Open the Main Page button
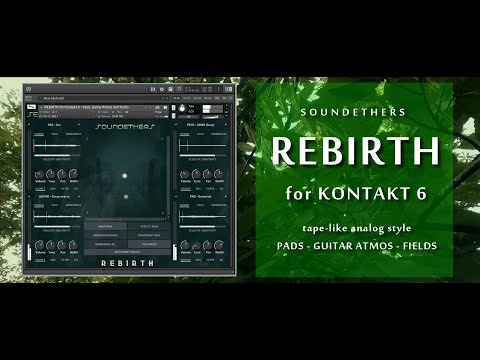Image resolution: width=480 pixels, height=360 pixels. 105,226
